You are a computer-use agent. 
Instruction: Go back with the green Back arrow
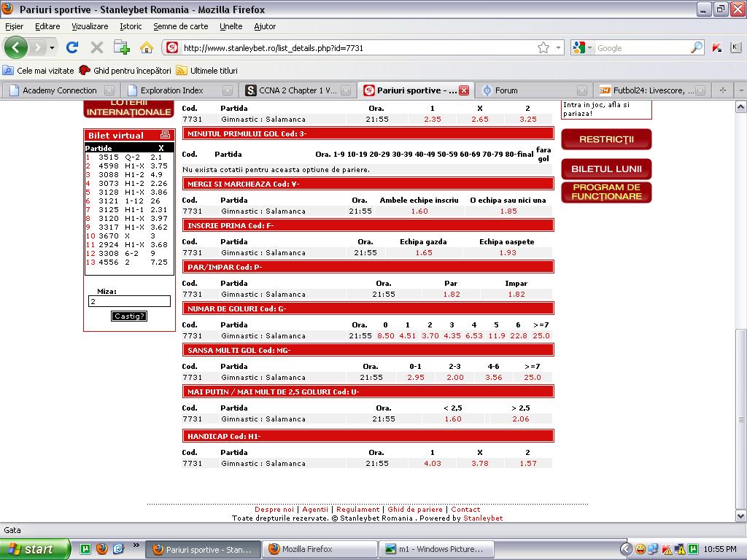[16, 47]
